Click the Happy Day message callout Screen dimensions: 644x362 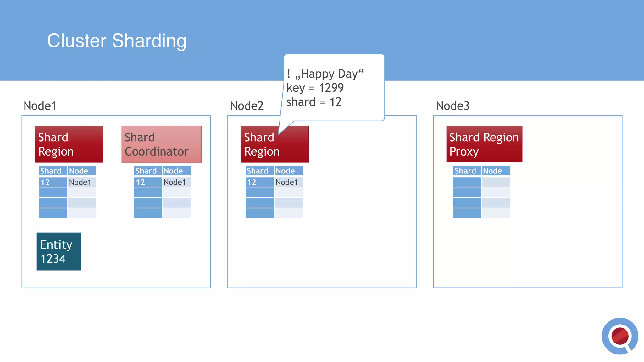click(x=334, y=88)
